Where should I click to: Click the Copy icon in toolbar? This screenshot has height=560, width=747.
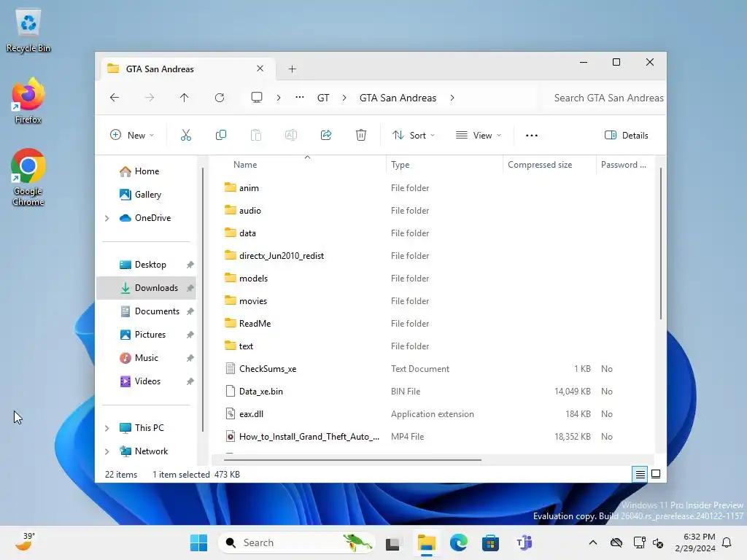220,135
